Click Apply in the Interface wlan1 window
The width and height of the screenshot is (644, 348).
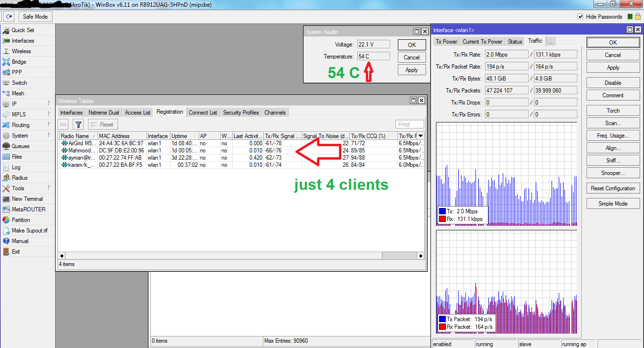[x=613, y=68]
